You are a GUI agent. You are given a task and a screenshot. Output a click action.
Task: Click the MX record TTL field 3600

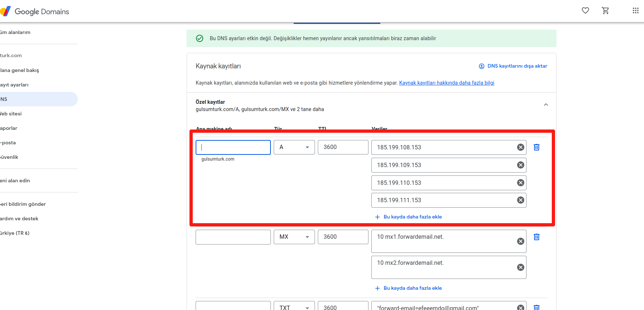pos(343,237)
